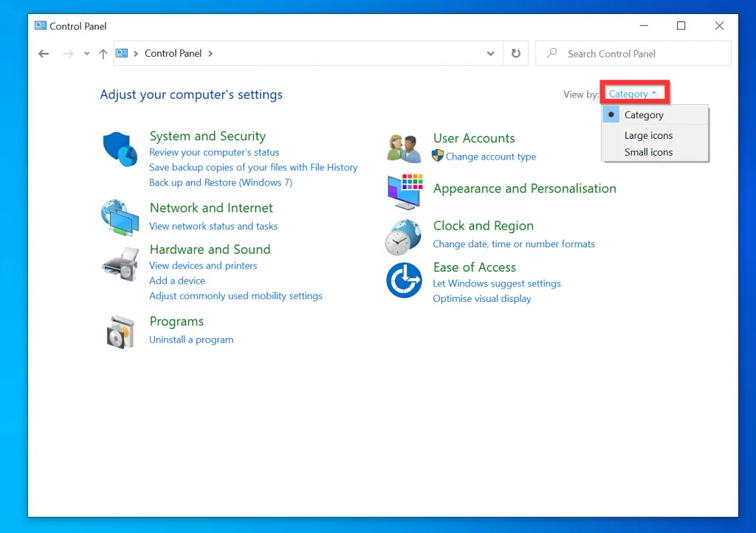Open the recent locations chevron
The image size is (756, 533).
[86, 53]
